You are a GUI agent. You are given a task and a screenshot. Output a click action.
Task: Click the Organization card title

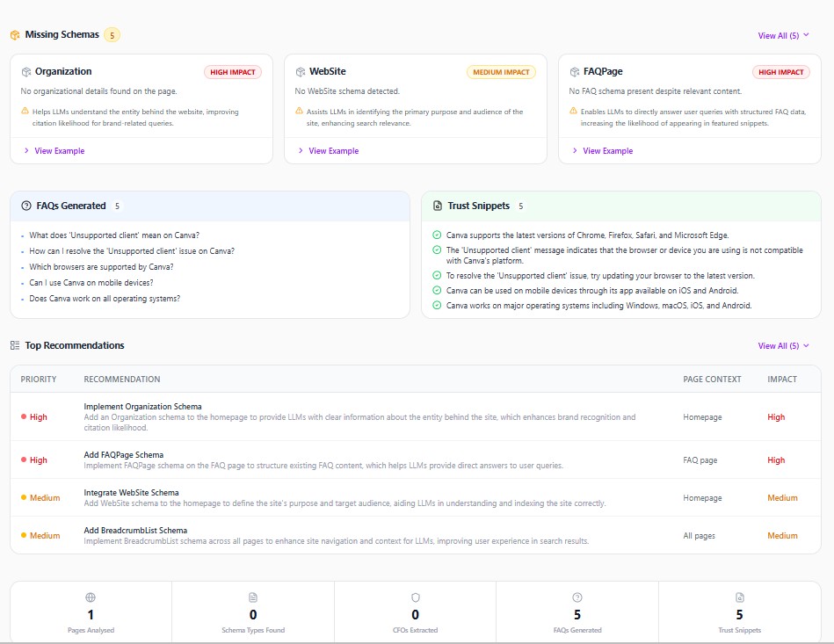(63, 71)
